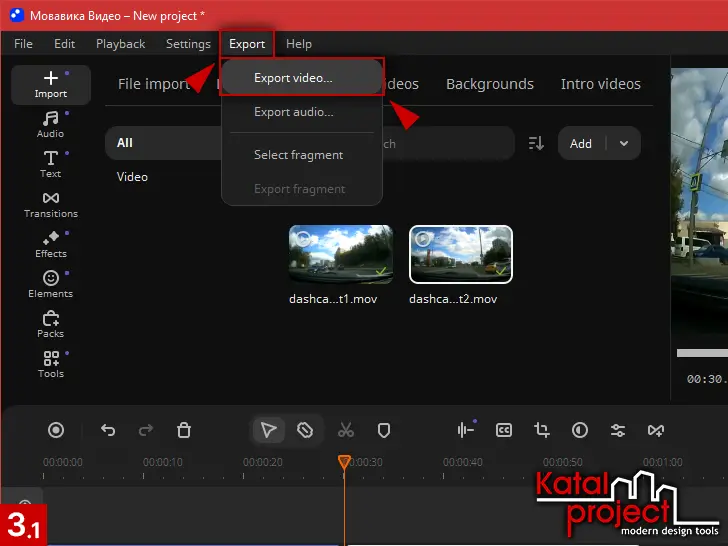Screen dimensions: 728x546
Task: Open the Transitions panel
Action: pos(50,204)
